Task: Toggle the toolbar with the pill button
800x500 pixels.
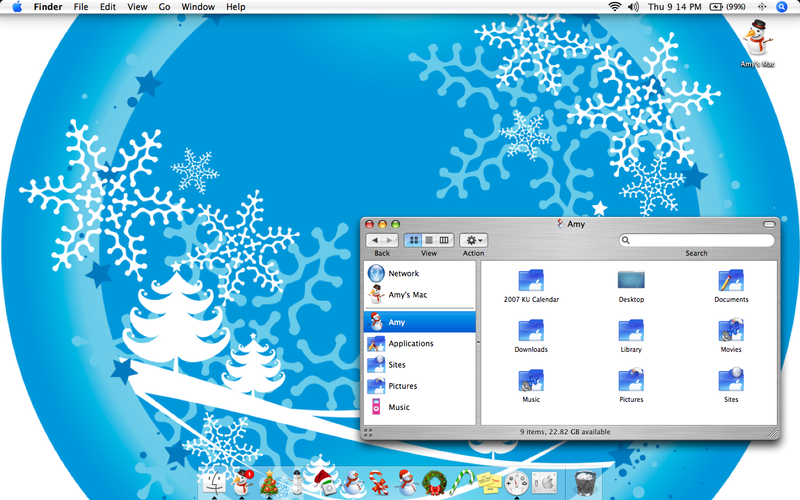Action: point(769,224)
